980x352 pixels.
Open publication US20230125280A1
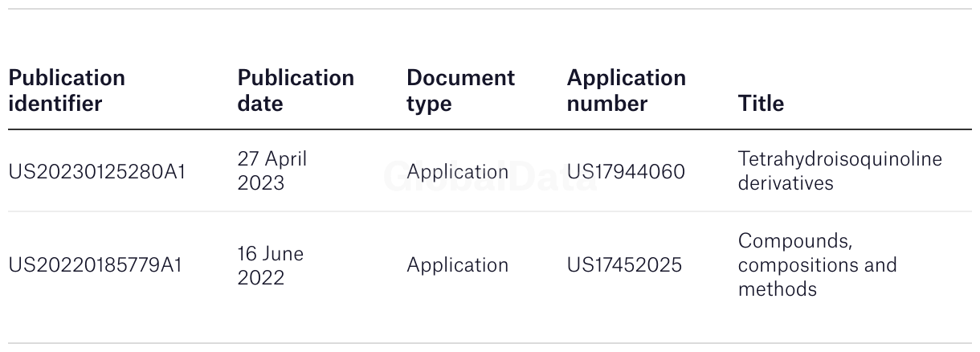pyautogui.click(x=97, y=172)
